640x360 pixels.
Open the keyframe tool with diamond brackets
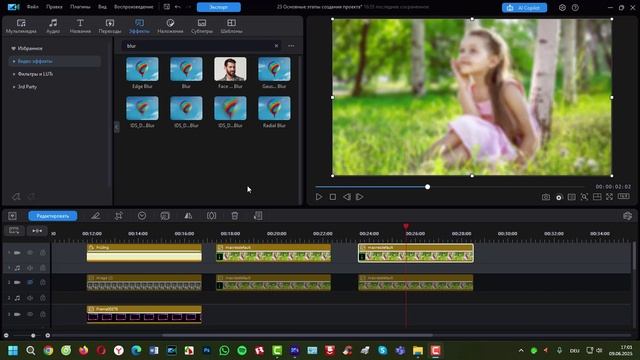click(211, 216)
